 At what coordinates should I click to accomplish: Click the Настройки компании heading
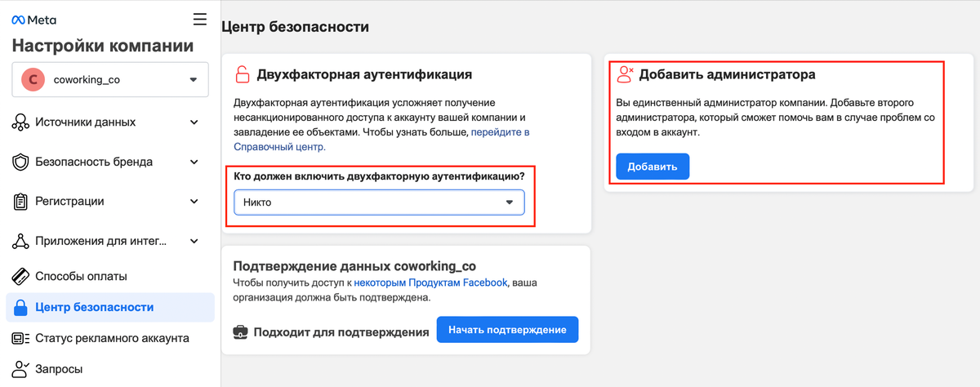coord(103,46)
